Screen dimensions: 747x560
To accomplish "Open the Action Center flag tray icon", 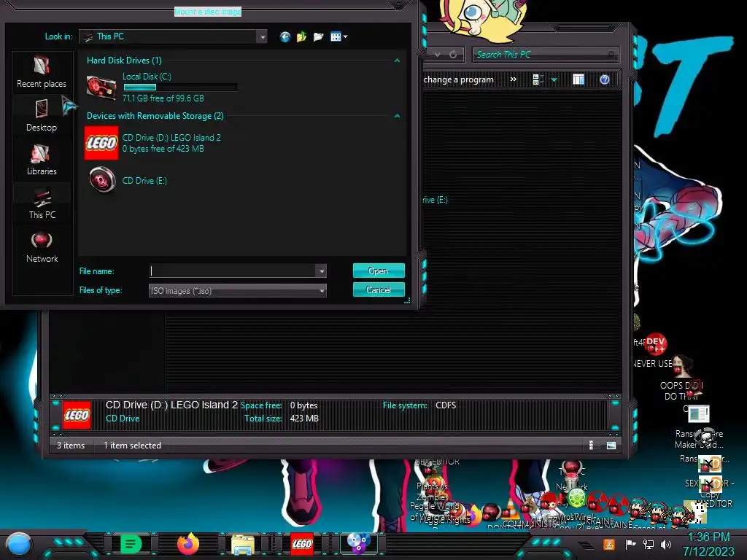I will click(x=630, y=544).
